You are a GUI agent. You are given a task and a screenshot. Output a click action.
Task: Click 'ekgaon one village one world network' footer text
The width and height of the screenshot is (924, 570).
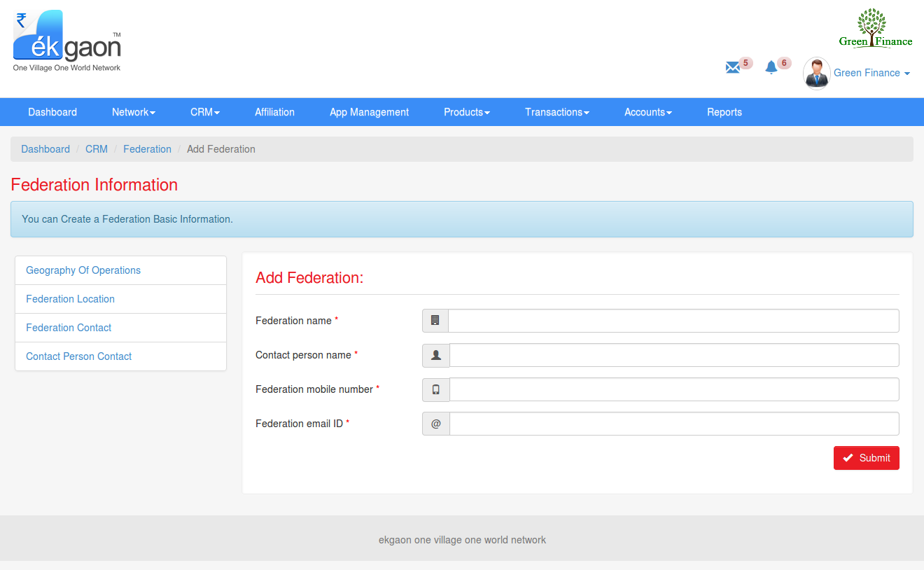pos(462,540)
